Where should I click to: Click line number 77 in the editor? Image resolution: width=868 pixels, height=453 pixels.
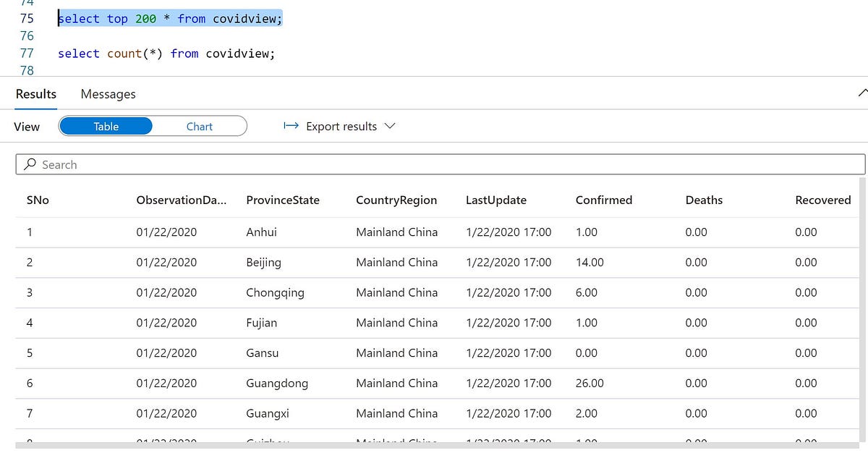click(x=27, y=53)
